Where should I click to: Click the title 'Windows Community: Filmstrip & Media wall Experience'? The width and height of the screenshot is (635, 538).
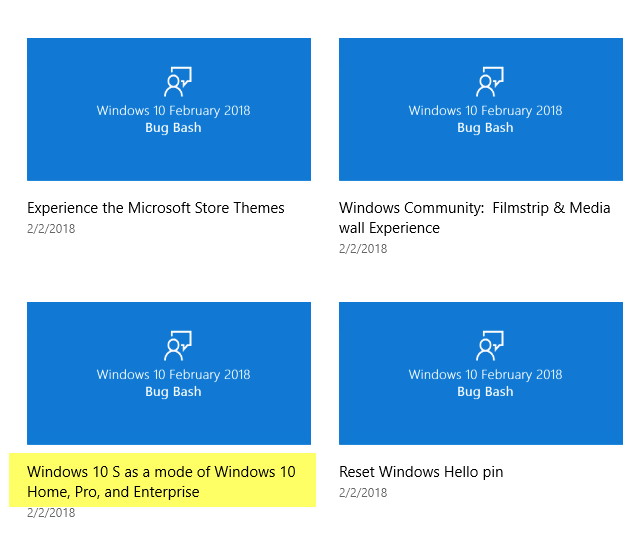(x=475, y=218)
